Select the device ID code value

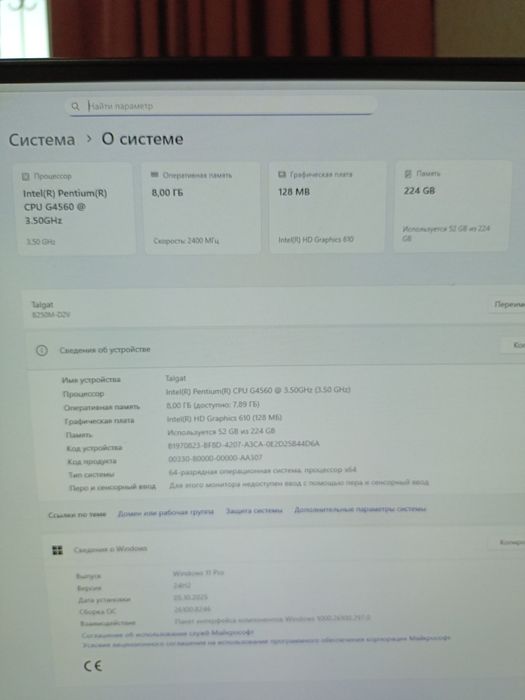point(243,444)
